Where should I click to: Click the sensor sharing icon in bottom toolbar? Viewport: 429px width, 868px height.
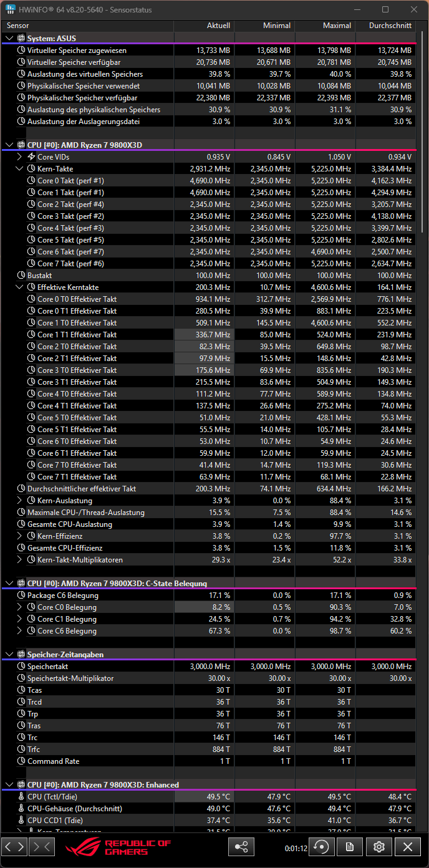(241, 847)
